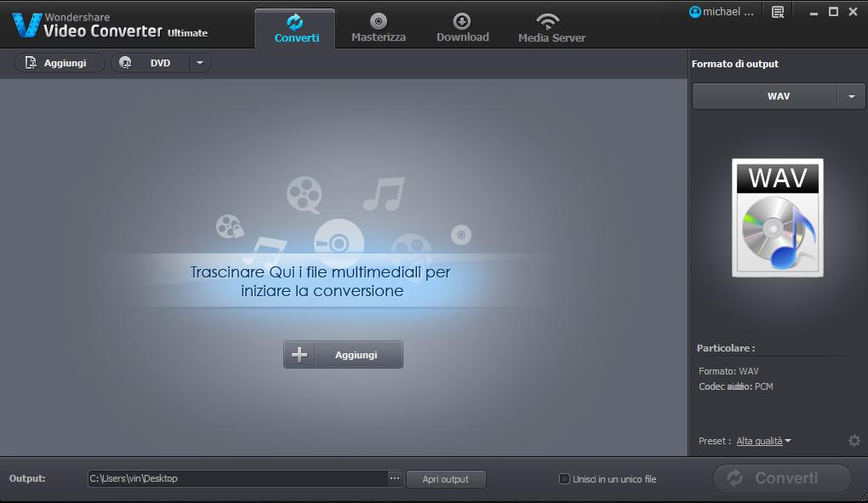
Task: Click the WAV format thumbnail image
Action: tap(777, 218)
